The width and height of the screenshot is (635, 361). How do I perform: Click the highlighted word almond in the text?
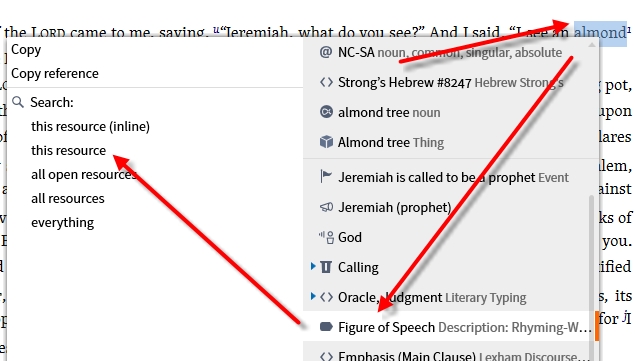pos(600,32)
